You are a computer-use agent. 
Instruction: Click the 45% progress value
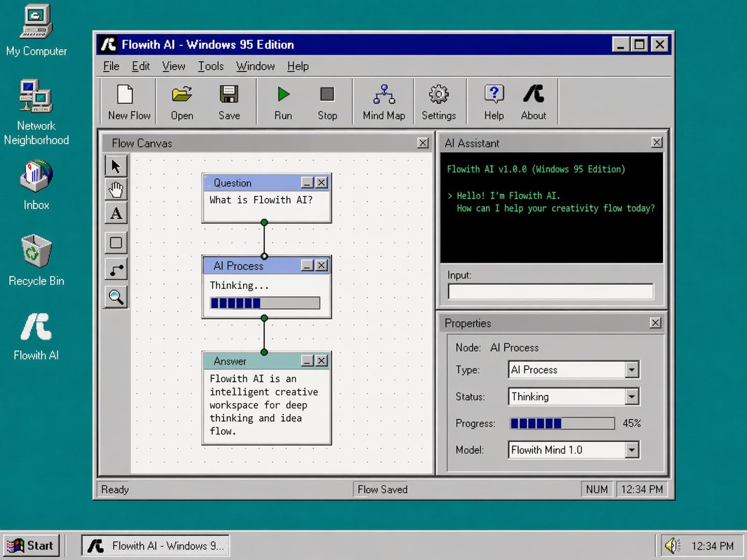(x=632, y=423)
